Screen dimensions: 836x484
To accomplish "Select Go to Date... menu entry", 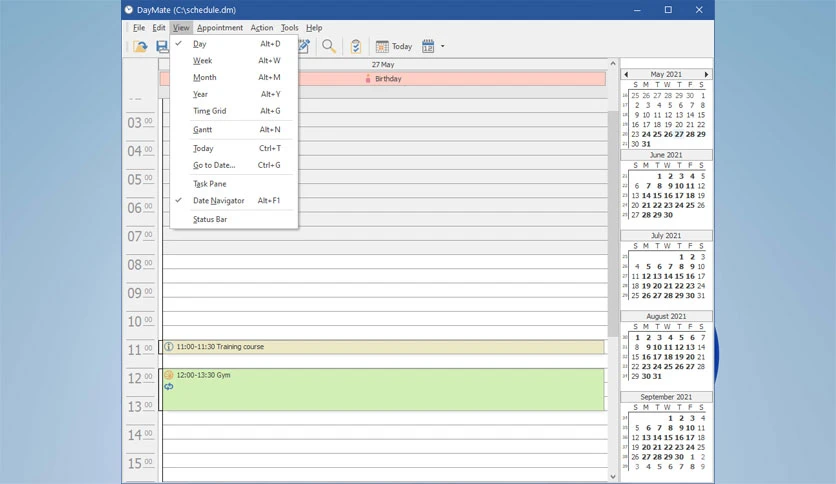I will point(234,165).
